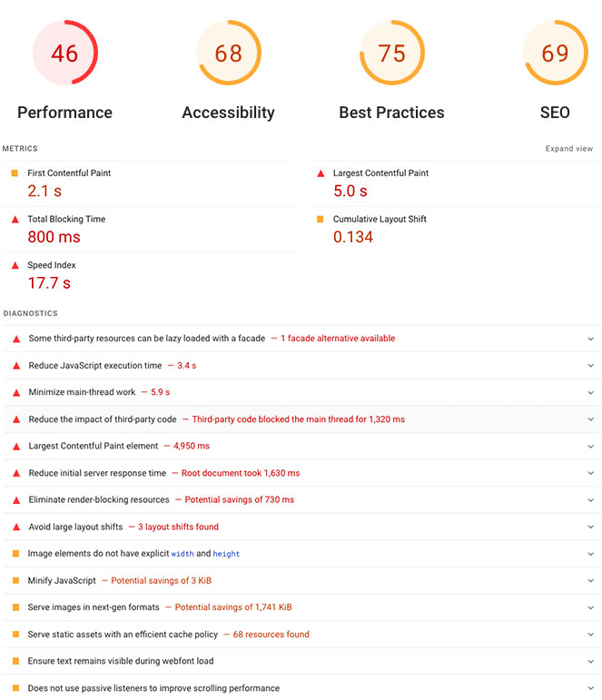Screen dimensions: 602x700
Task: Click the orange square on the webfont load row
Action: (x=15, y=661)
